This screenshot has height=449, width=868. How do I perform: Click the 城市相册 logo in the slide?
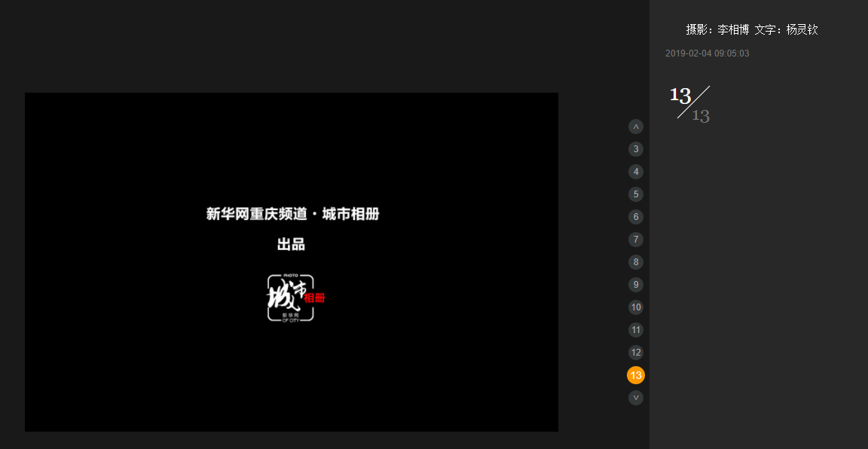[294, 298]
